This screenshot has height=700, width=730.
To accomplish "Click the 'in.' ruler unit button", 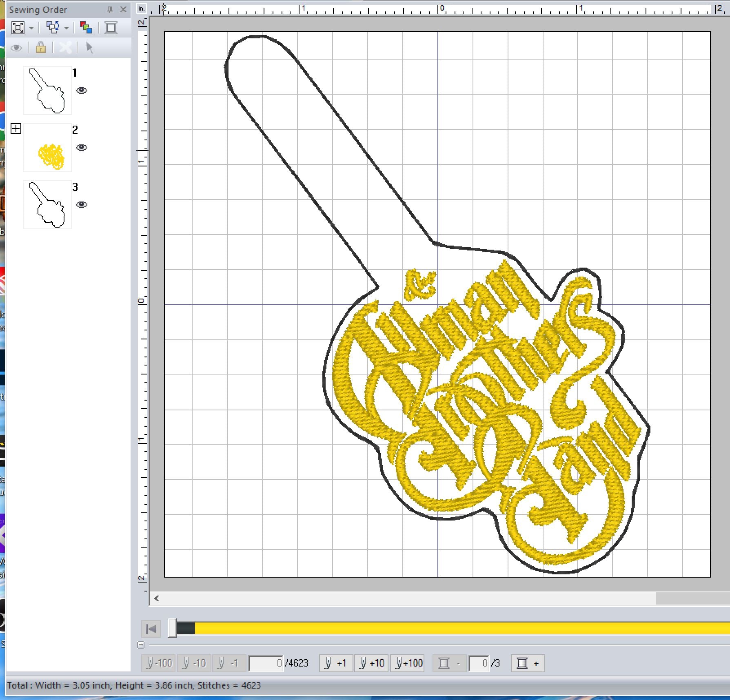I will click(141, 8).
